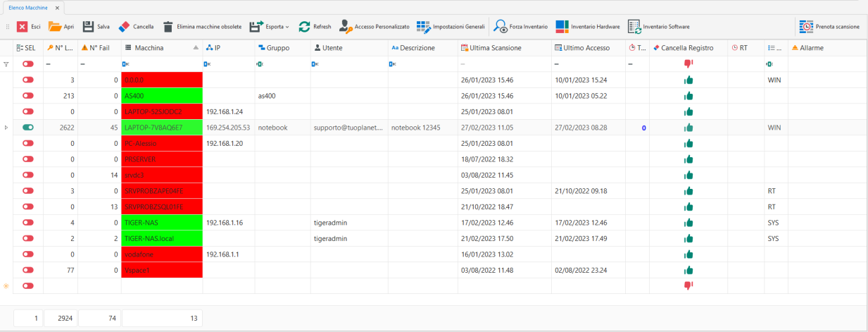Click the toolbar drag grip handle

pyautogui.click(x=8, y=26)
